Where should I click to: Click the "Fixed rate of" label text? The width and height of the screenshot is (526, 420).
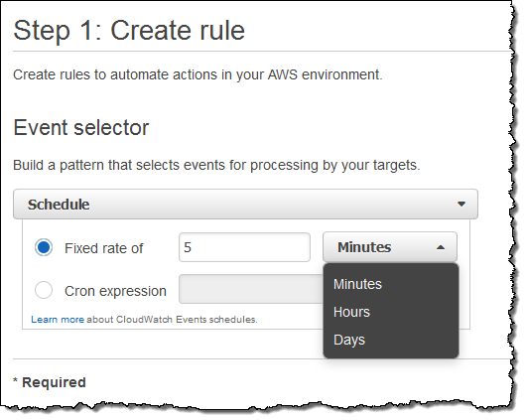click(x=103, y=248)
